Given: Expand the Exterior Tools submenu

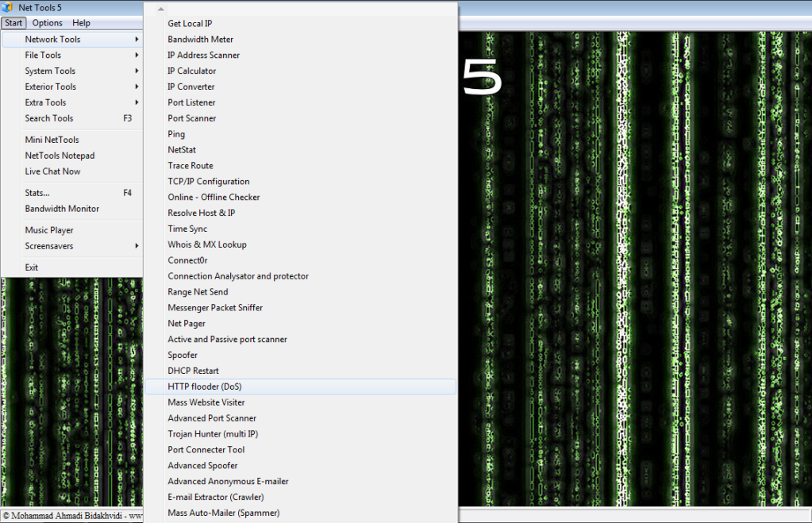Looking at the screenshot, I should 72,87.
